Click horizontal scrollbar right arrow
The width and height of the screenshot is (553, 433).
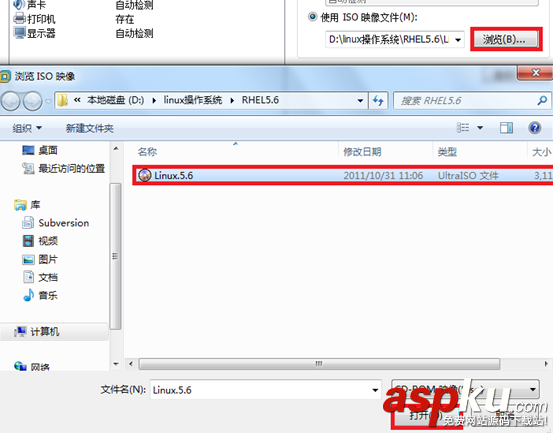click(x=546, y=364)
